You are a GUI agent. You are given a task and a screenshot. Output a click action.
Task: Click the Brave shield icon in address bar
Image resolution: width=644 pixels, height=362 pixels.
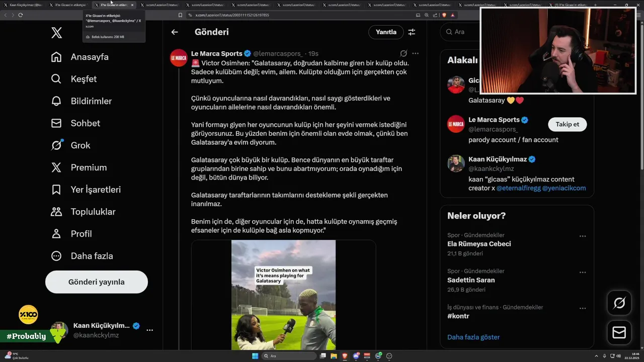pos(444,15)
